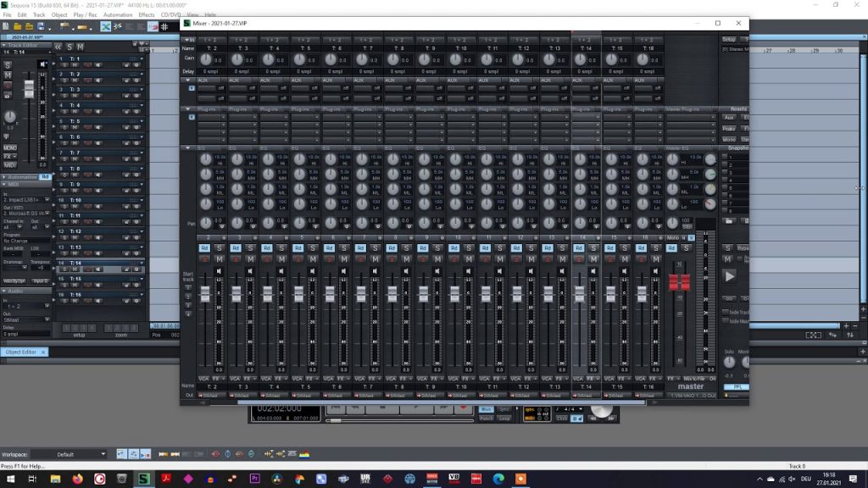This screenshot has height=488, width=868.
Task: Click the Out routing button of channel T: 2
Action: click(x=211, y=396)
